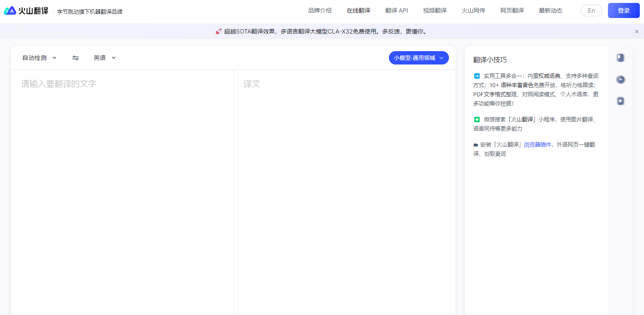Click the 译文 translation output area

tap(344, 192)
